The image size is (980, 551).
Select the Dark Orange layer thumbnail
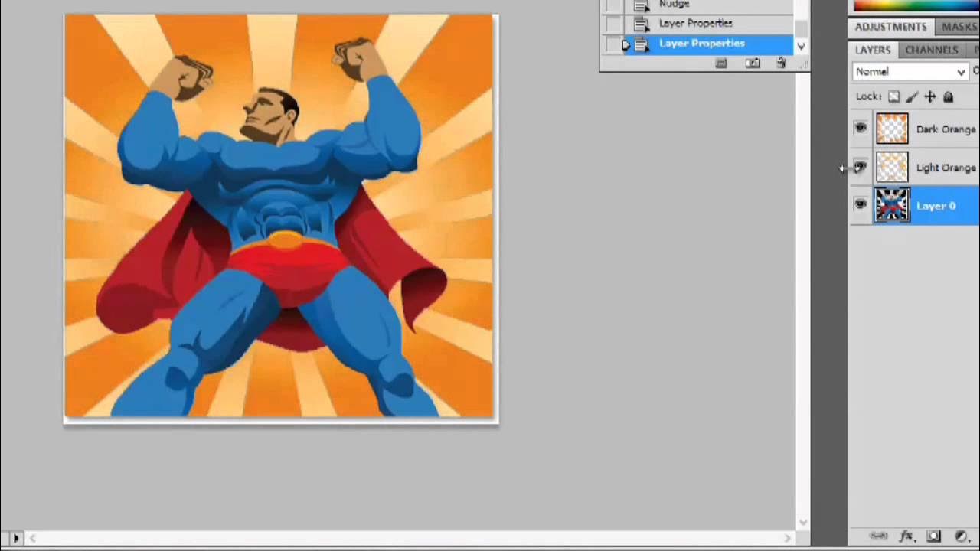(892, 129)
